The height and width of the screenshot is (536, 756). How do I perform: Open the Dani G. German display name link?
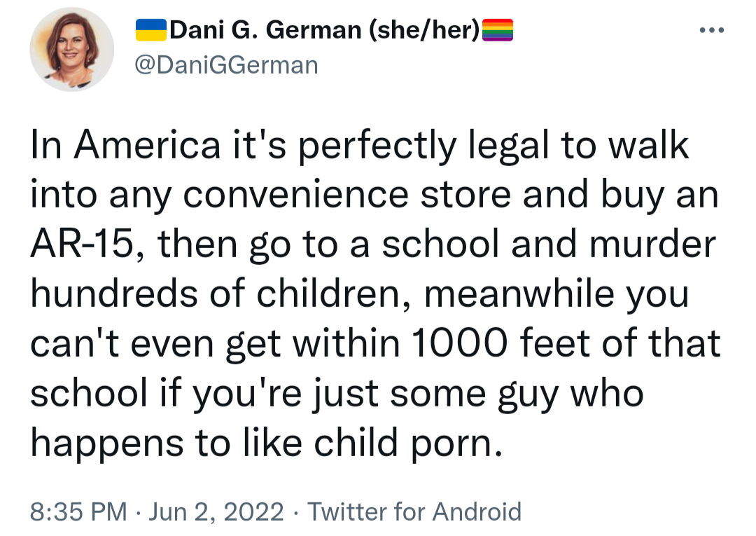[x=263, y=31]
